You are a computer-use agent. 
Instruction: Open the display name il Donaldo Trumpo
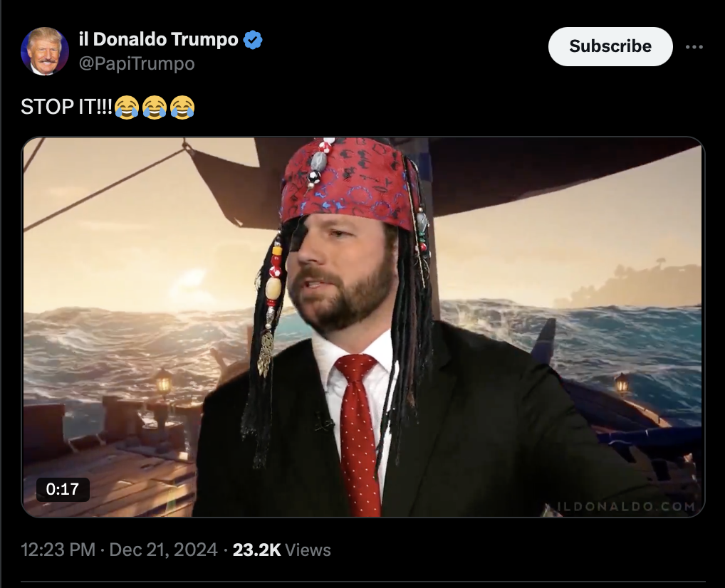point(159,39)
